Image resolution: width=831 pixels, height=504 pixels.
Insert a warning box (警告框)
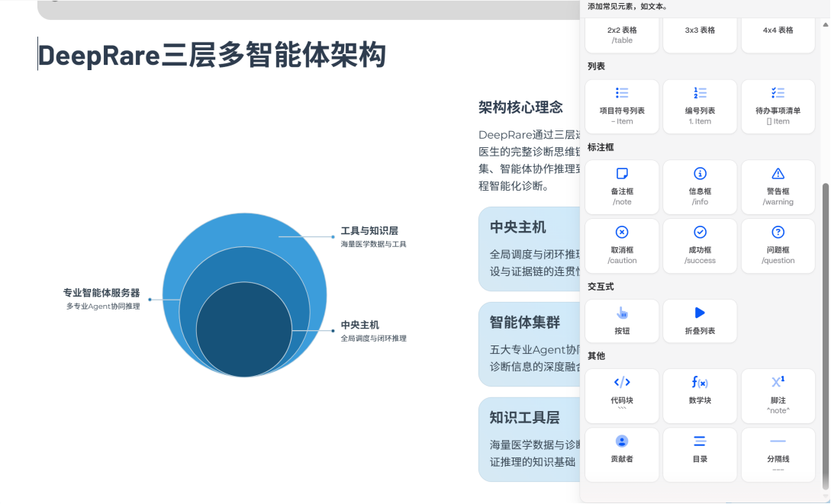(x=777, y=187)
